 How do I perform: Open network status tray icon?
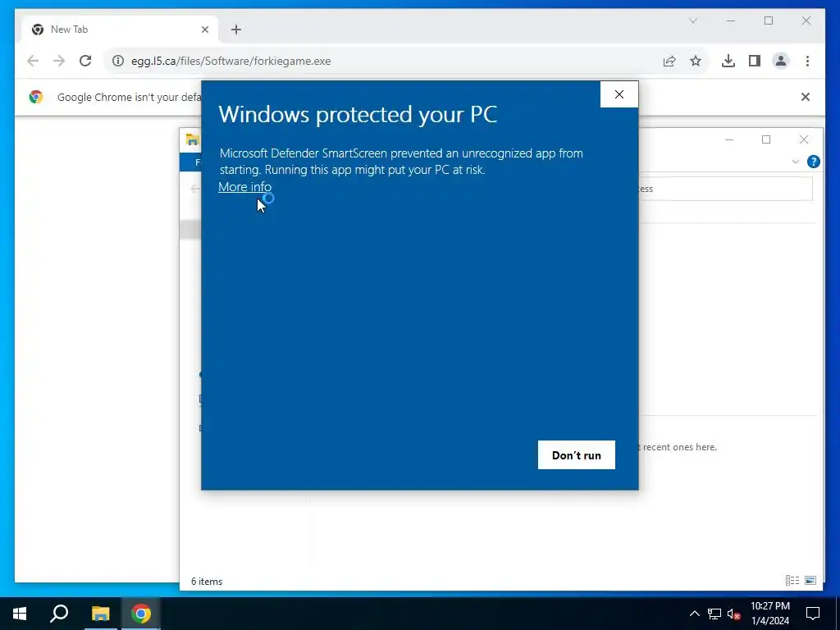tap(714, 614)
